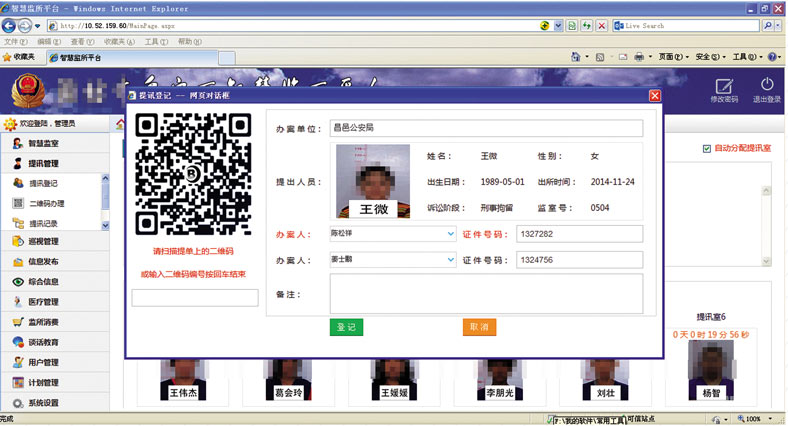
Task: Click the sidebar submenu scroll up arrow
Action: point(105,178)
